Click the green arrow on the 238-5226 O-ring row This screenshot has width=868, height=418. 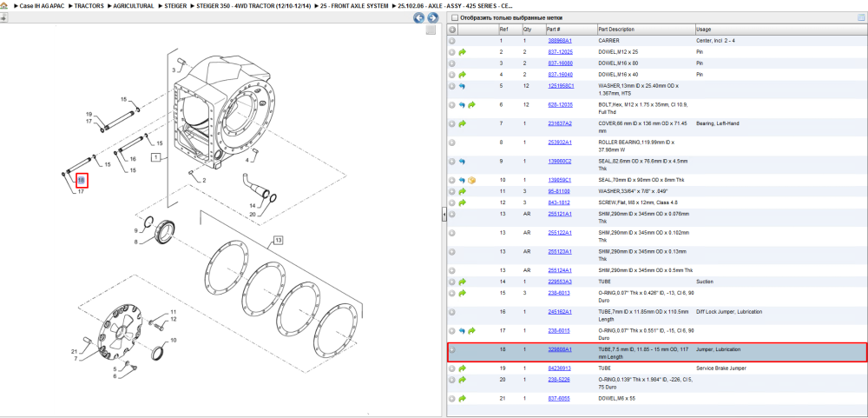click(x=463, y=380)
